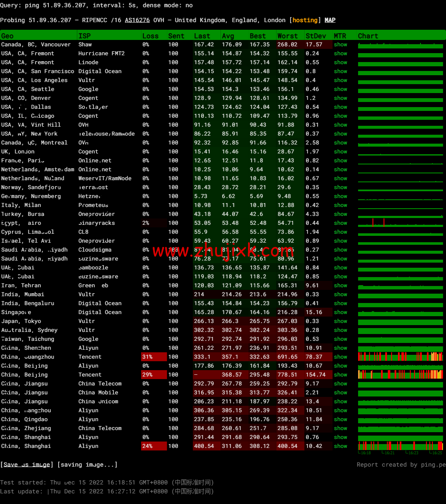Show MTR for Australia Sydney Vultr row

click(x=340, y=330)
